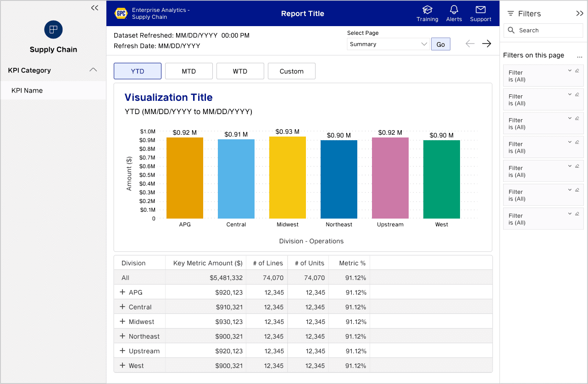Collapse the Filters pane with double chevron
The height and width of the screenshot is (384, 588).
[x=580, y=14]
